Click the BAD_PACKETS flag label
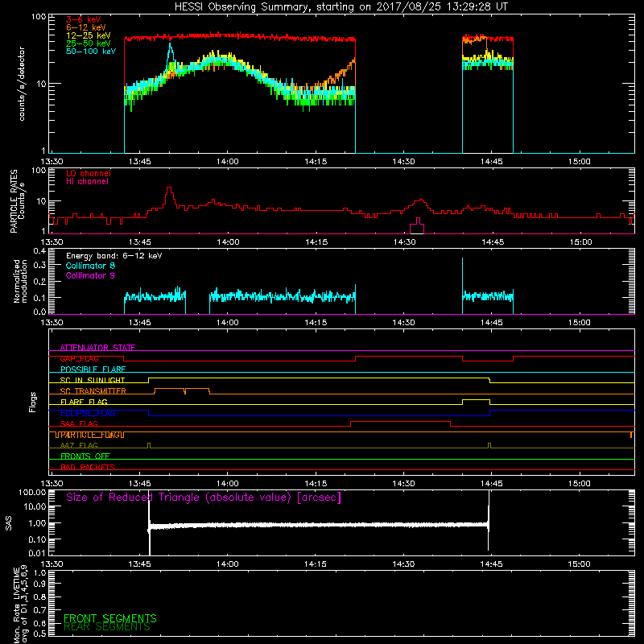The height and width of the screenshot is (644, 644). tap(88, 468)
